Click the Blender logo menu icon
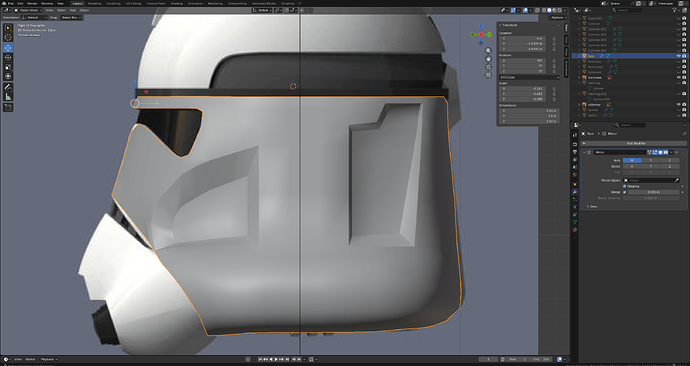Screen dimensions: 690x366 [4, 3]
